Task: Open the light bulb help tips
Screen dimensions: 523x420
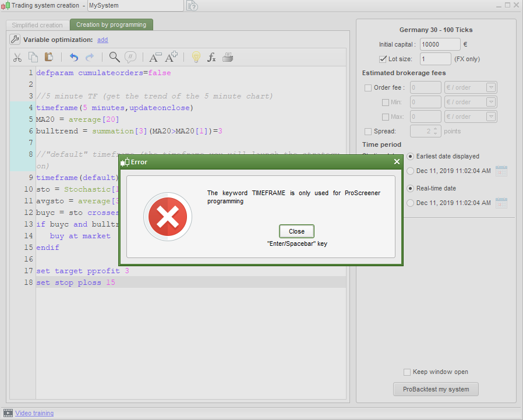Action: click(x=196, y=57)
